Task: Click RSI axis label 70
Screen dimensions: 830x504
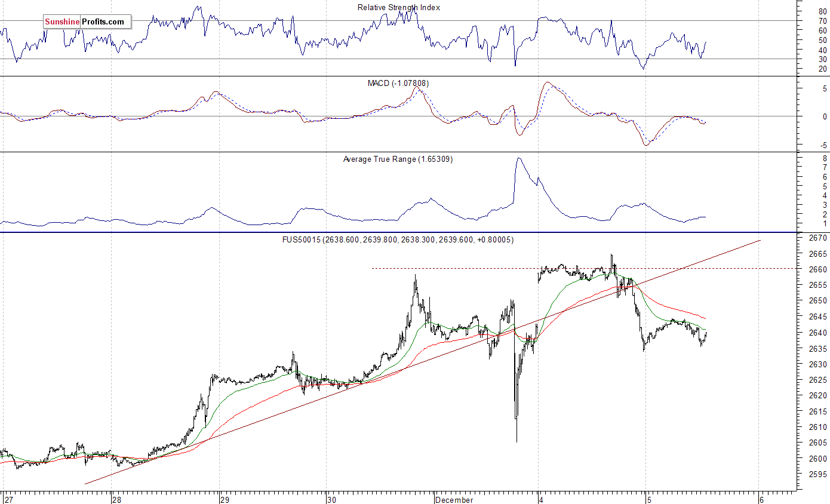Action: (x=823, y=21)
